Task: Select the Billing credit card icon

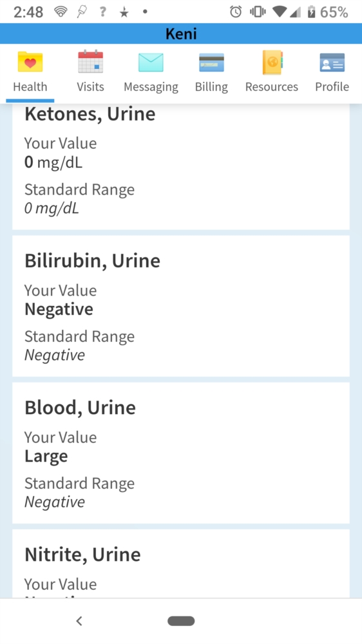Action: 211,62
